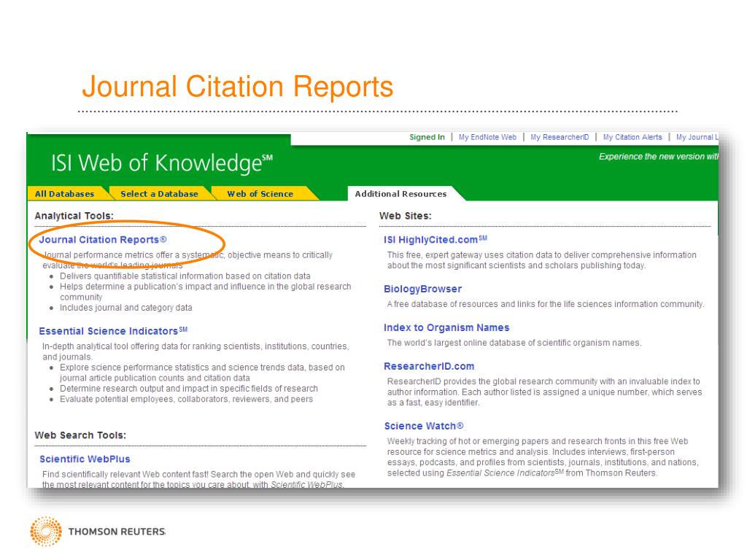Open the All Databases tab
747x560 pixels.
click(x=64, y=194)
